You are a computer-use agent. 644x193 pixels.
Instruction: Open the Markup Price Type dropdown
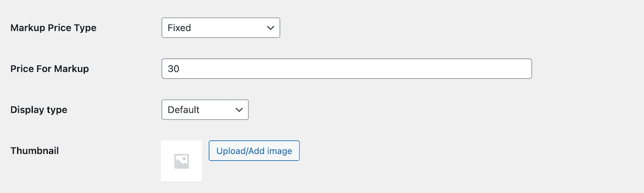[x=221, y=28]
